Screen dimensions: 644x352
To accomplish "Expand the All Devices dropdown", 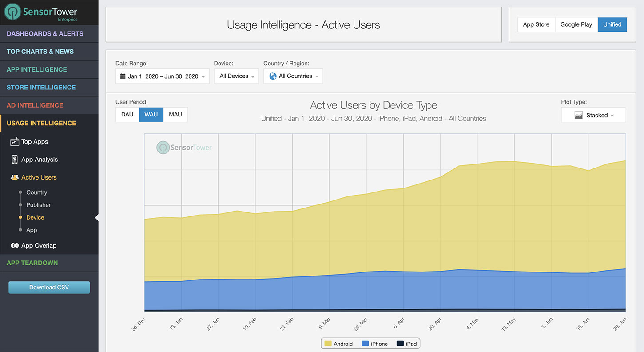I will click(x=236, y=76).
